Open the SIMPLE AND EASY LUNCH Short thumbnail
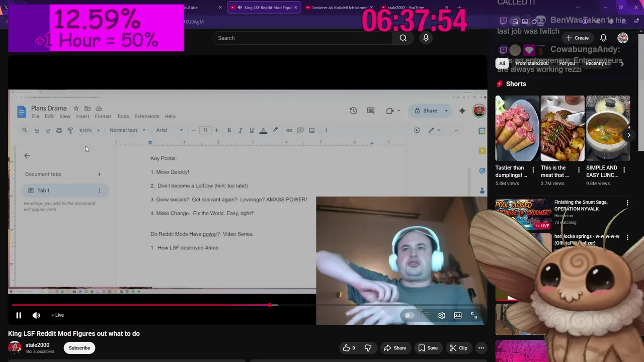The image size is (644, 362). pos(608,128)
